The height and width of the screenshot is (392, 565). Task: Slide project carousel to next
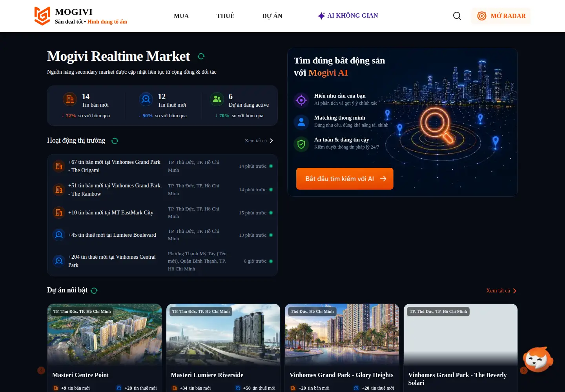click(x=524, y=370)
